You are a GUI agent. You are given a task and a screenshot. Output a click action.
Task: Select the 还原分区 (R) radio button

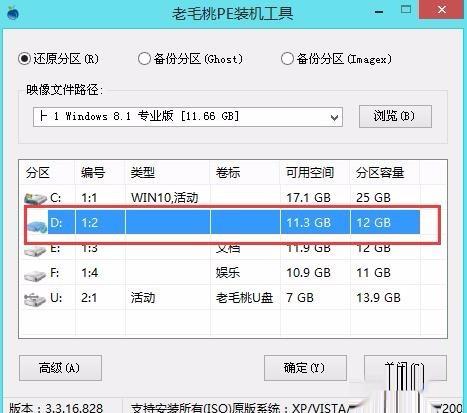(24, 59)
